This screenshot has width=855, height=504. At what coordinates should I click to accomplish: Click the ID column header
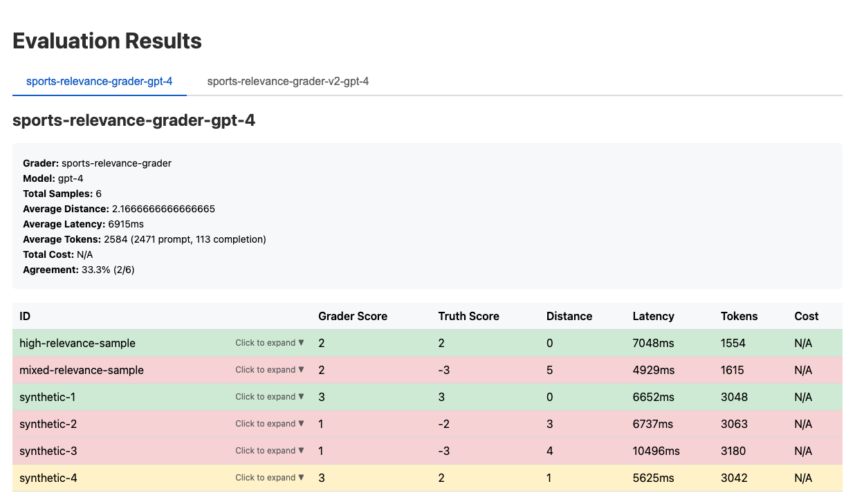click(25, 316)
